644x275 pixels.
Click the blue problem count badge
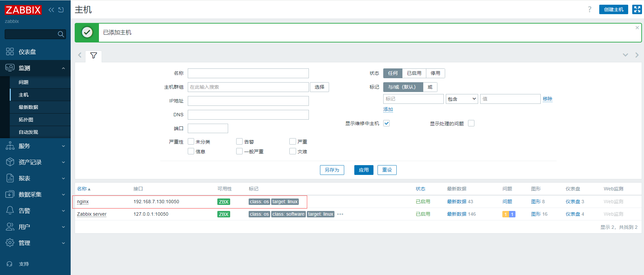[512, 214]
